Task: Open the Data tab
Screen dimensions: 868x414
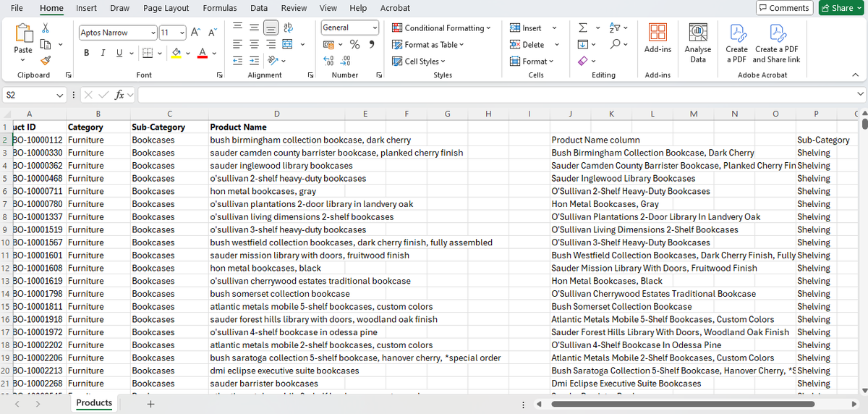Action: click(x=259, y=8)
